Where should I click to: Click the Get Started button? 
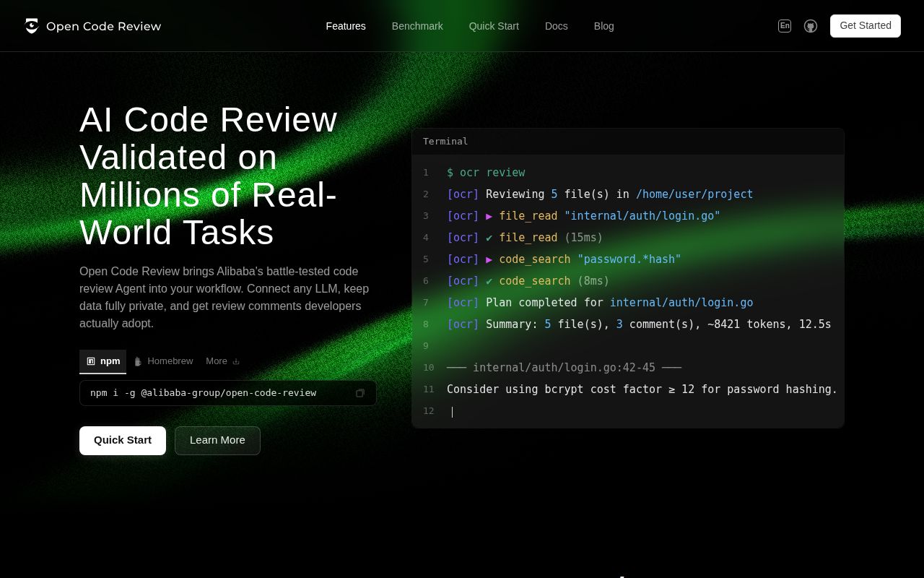pyautogui.click(x=866, y=26)
